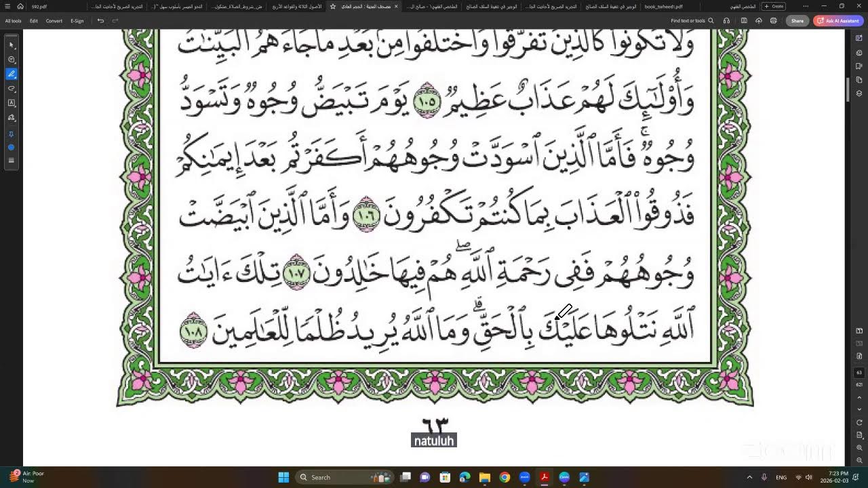Create a new PDF with Create button
868x488 pixels.
click(x=774, y=6)
